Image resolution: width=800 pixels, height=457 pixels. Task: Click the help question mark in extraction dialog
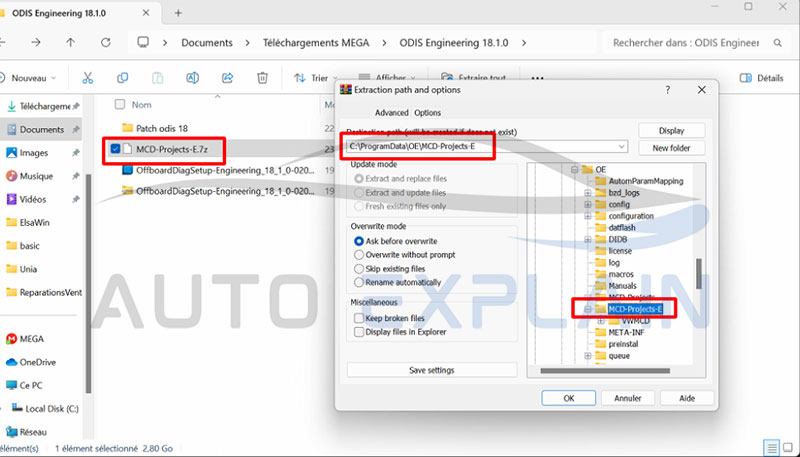click(667, 90)
